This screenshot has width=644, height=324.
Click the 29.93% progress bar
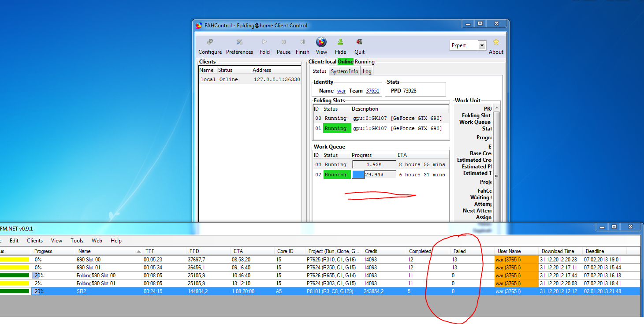click(x=374, y=175)
